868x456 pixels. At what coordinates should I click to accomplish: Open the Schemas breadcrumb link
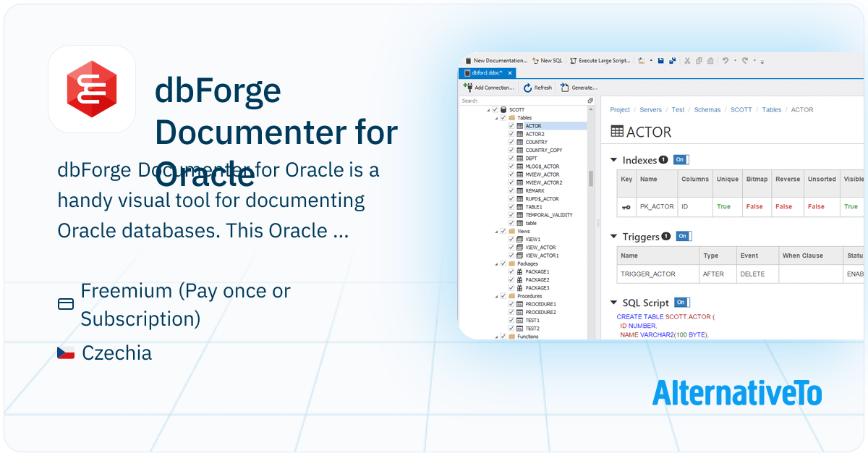tap(707, 110)
